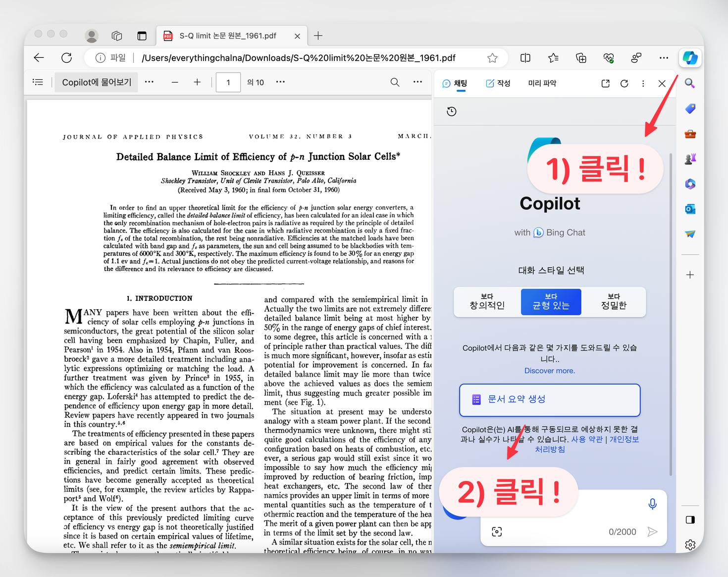This screenshot has height=577, width=728.
Task: Open the Copilot sidebar icon in the toolbar
Action: [690, 58]
